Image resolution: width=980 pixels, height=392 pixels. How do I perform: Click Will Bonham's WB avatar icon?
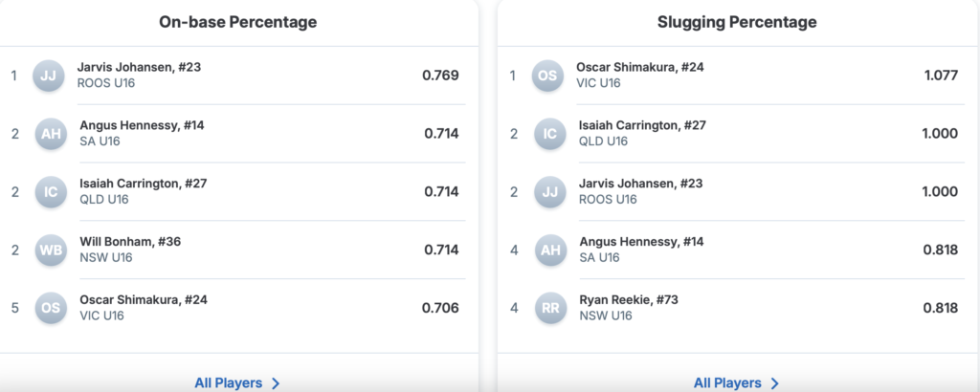(51, 250)
